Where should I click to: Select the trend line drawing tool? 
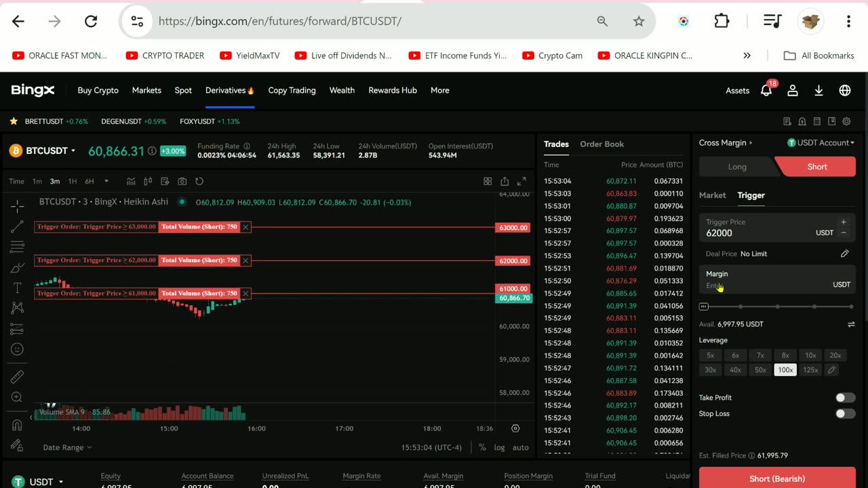coord(18,226)
